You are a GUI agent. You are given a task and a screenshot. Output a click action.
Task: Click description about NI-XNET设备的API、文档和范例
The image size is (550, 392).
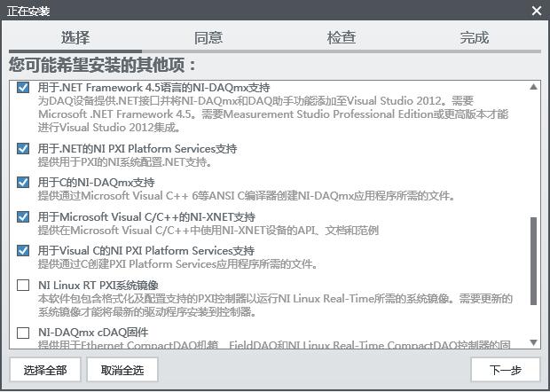208,230
